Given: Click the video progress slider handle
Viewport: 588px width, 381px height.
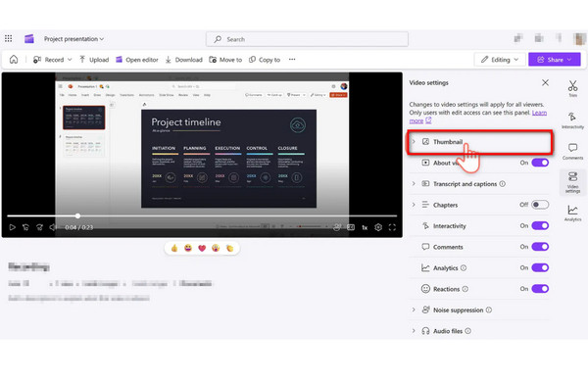Looking at the screenshot, I should coord(77,215).
